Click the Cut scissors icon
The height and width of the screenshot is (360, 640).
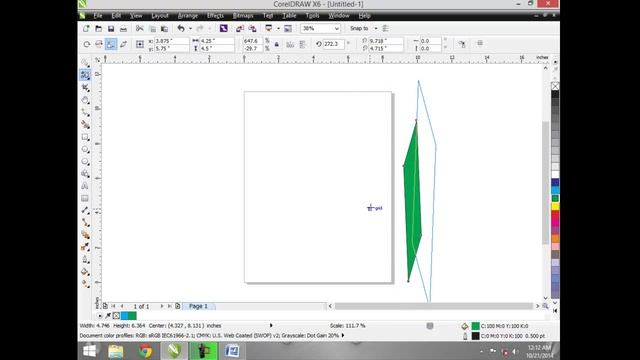click(140, 29)
